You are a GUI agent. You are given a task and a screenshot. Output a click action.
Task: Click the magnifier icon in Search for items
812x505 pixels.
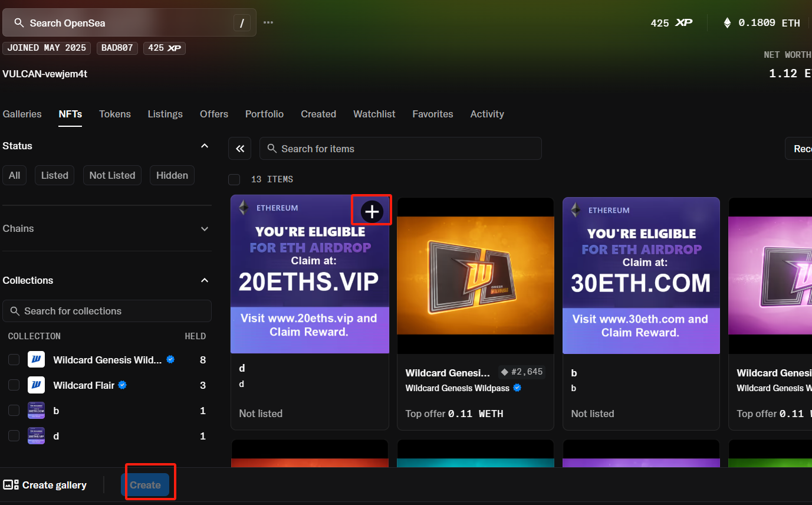(272, 149)
